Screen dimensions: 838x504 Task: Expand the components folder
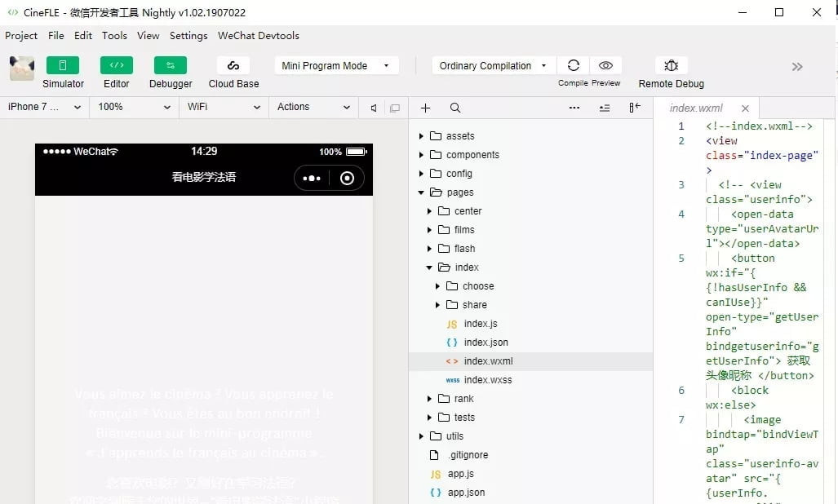click(422, 155)
